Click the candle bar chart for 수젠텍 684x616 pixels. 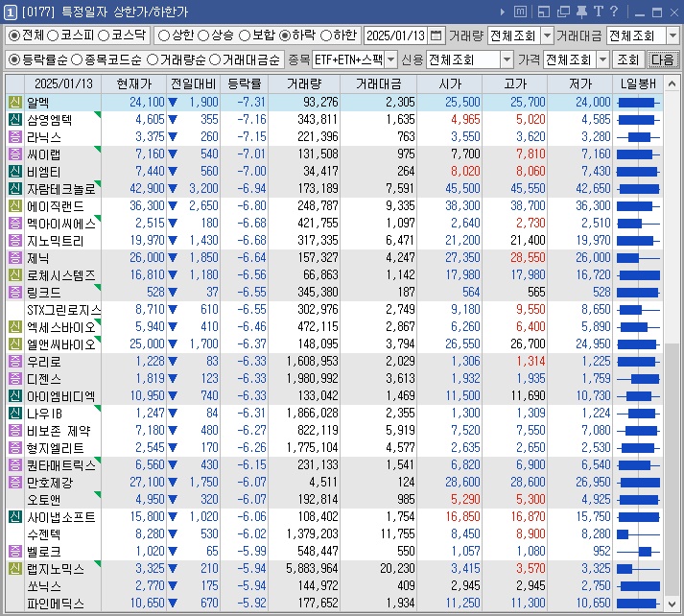coord(639,534)
